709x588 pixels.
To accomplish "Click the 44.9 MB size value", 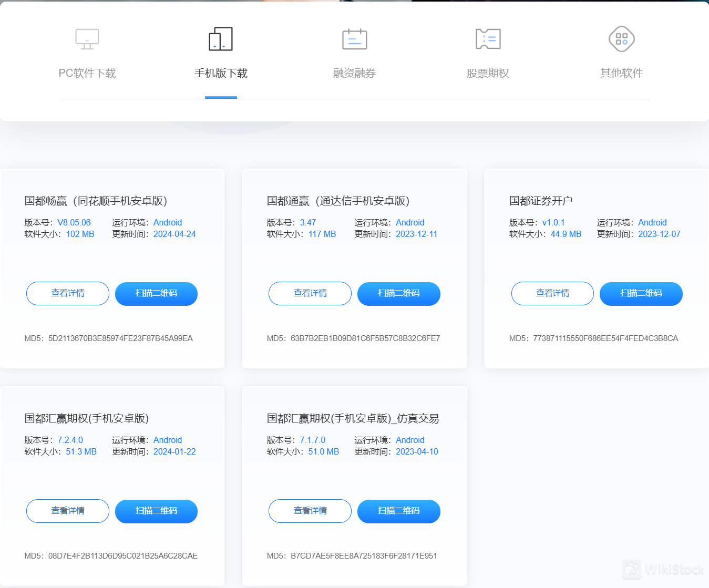I will 566,234.
